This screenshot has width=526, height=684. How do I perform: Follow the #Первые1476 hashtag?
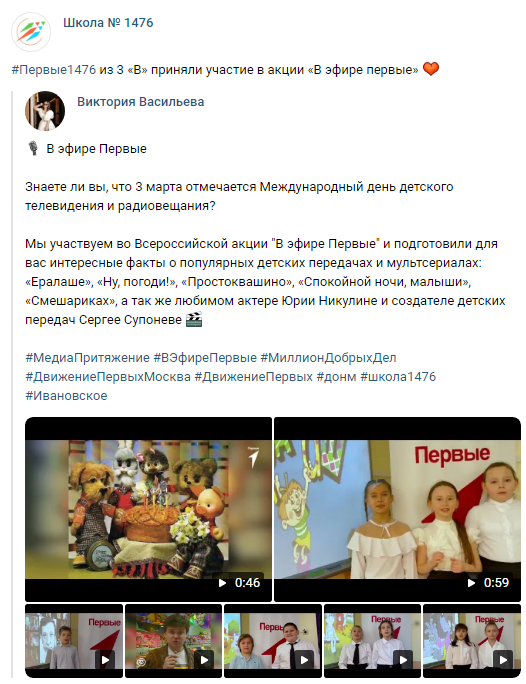pos(54,70)
